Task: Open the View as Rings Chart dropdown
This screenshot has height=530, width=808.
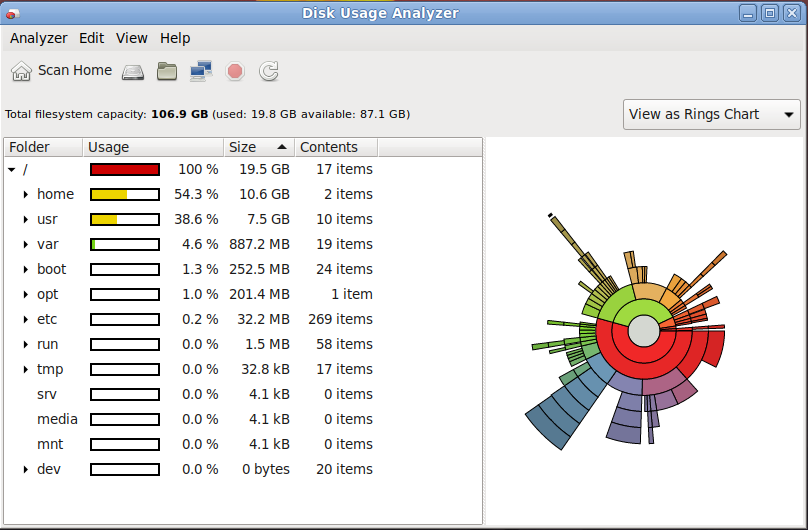Action: click(711, 114)
